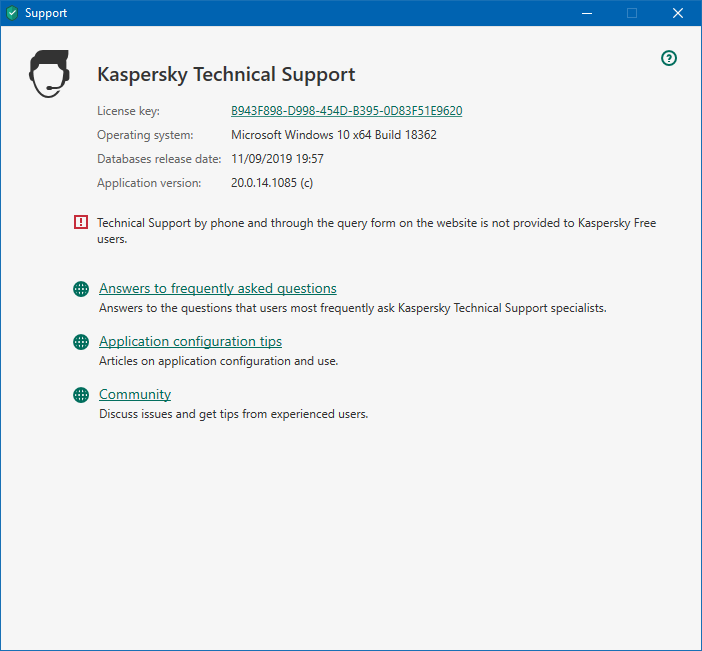Open the help question mark icon

669,58
